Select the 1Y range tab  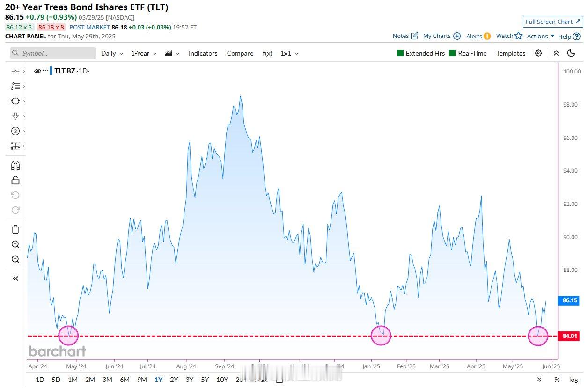click(x=159, y=380)
